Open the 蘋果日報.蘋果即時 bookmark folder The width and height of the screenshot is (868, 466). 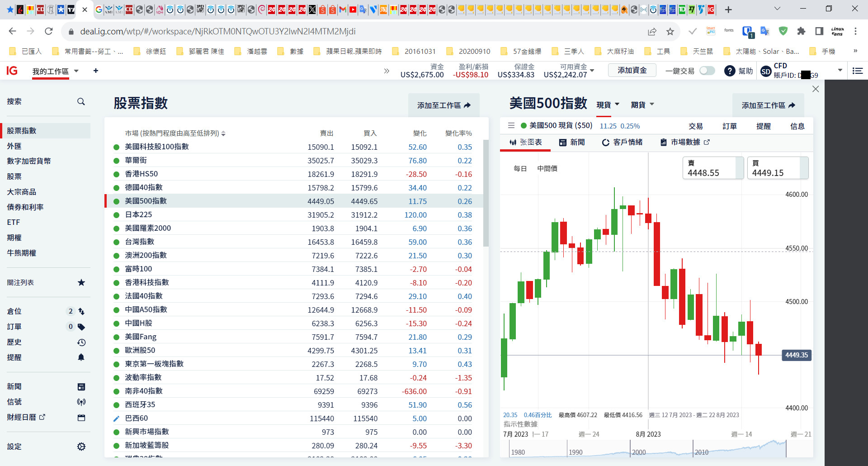pos(348,51)
